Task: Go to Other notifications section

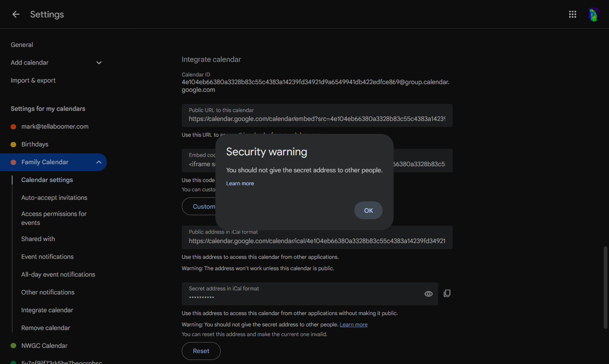Action: click(48, 292)
